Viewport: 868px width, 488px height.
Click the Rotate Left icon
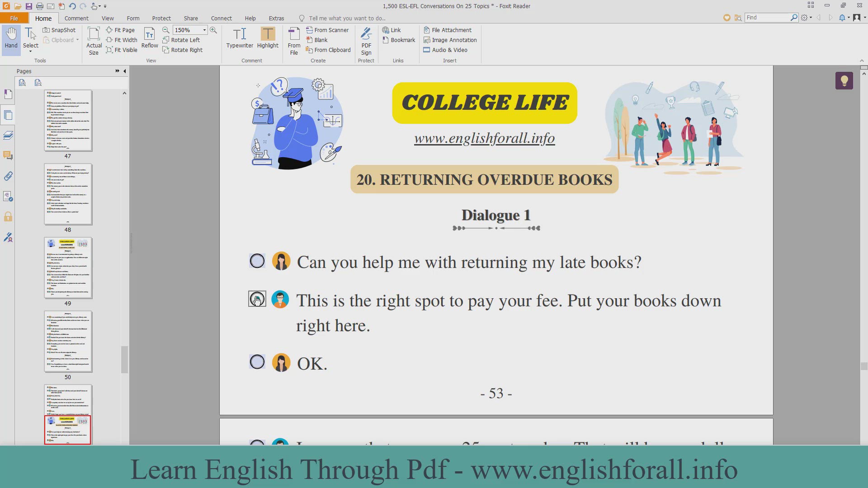[166, 40]
